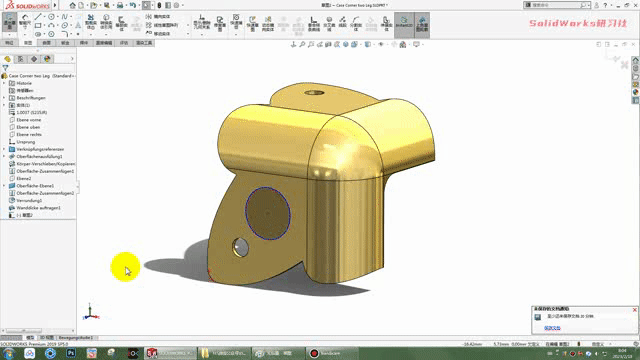This screenshot has width=640, height=360.
Task: Click the Undo icon in title toolbar
Action: (x=132, y=5)
